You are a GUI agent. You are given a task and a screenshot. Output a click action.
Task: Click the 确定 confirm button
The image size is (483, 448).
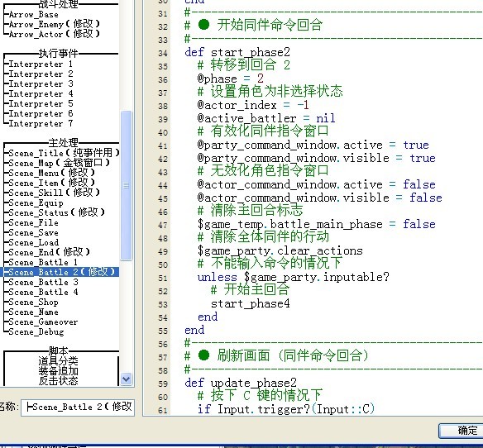tap(461, 431)
